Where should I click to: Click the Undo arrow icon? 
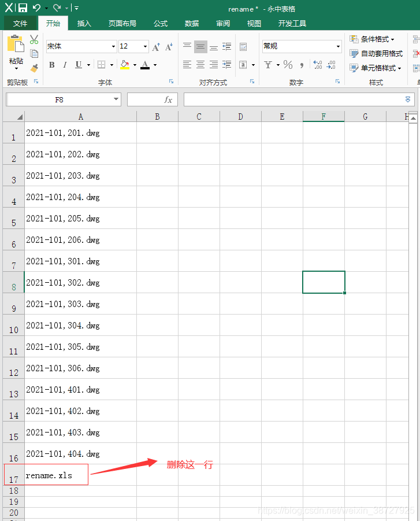36,8
